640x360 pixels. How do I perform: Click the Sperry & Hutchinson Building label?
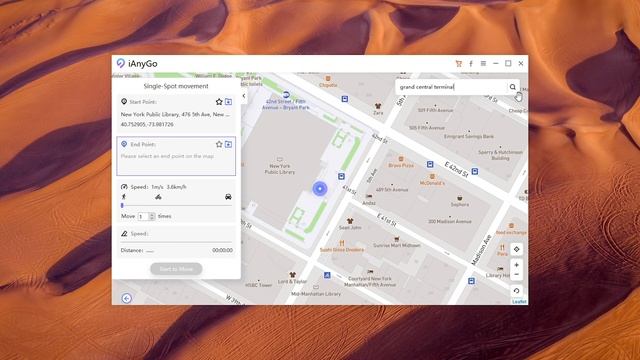(x=500, y=155)
